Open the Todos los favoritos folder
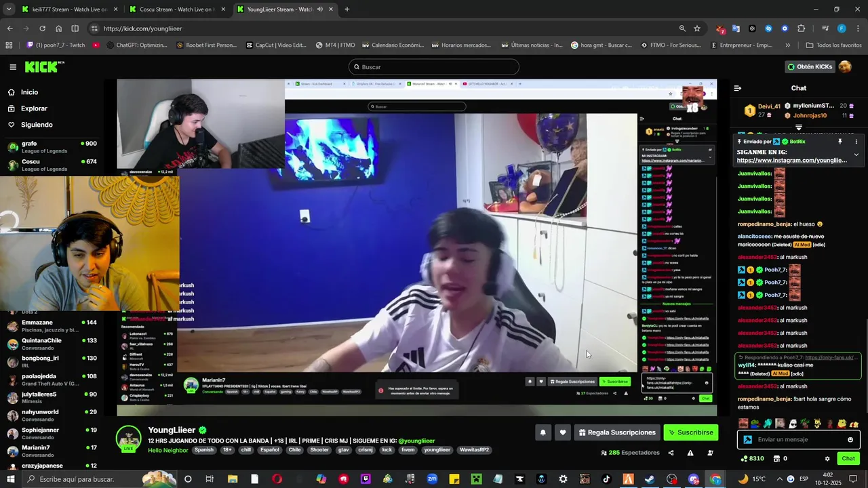The height and width of the screenshot is (488, 868). point(833,45)
